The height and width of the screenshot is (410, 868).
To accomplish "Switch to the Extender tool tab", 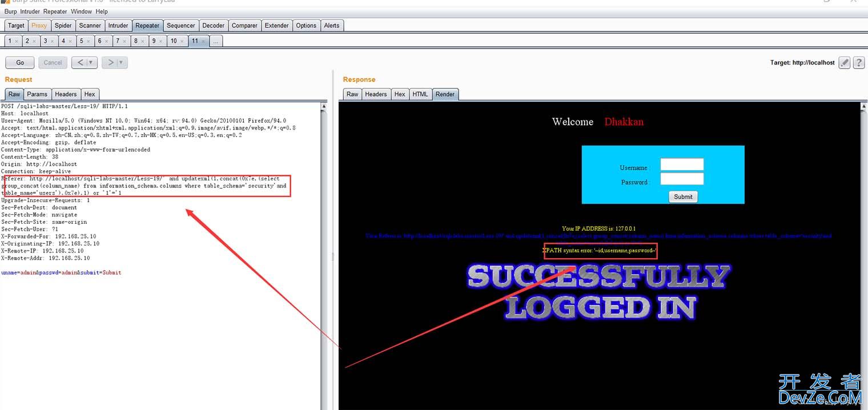I will click(277, 25).
